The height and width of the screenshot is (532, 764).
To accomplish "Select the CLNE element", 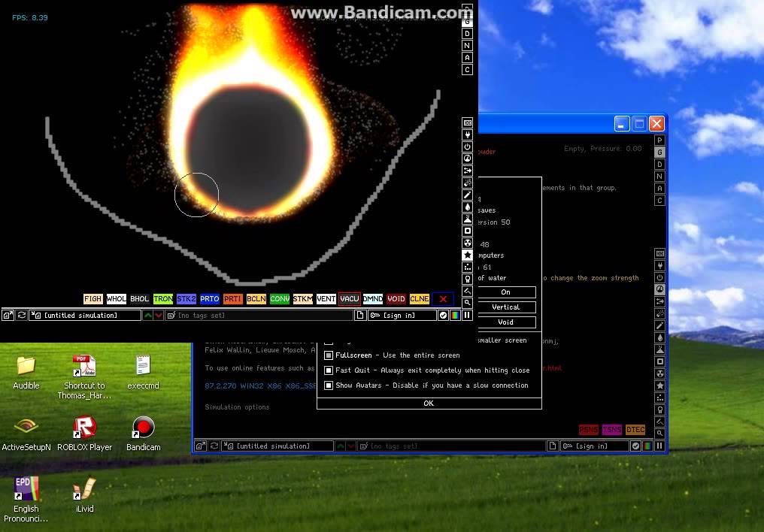I will (419, 299).
